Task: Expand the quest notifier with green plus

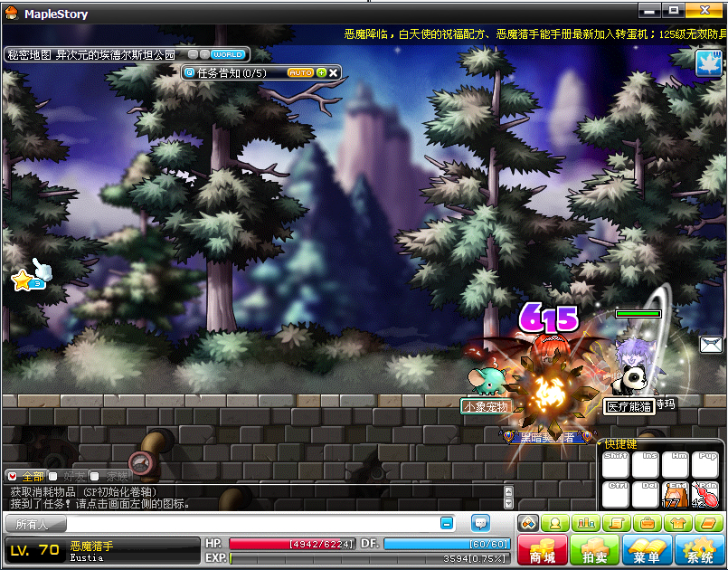Action: coord(321,72)
